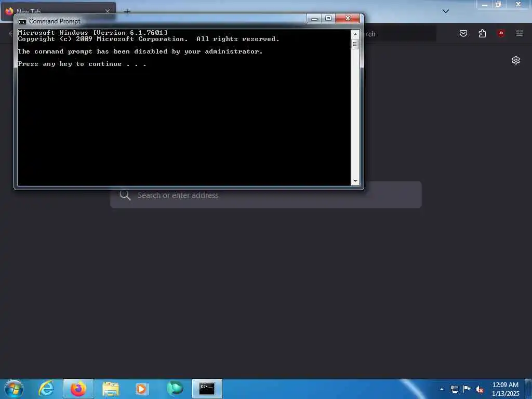Screen dimensions: 532x399
Task: Open the Command Prompt system menu icon
Action: (22, 22)
